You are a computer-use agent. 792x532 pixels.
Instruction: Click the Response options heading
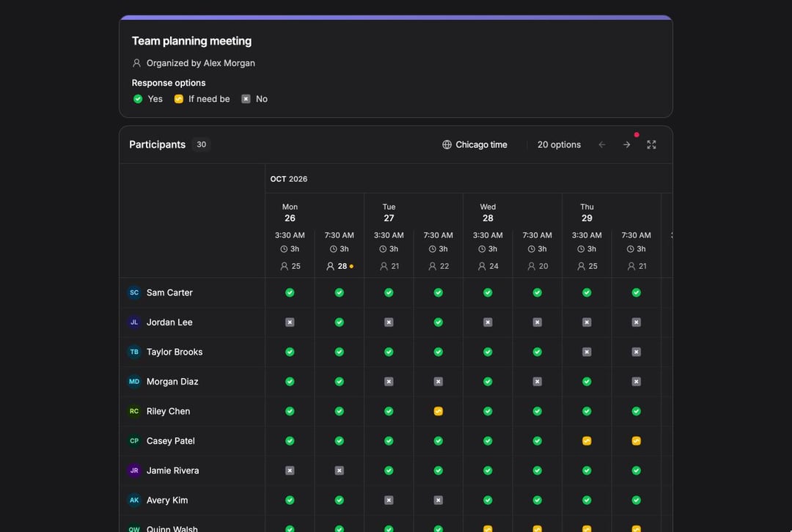pos(169,83)
